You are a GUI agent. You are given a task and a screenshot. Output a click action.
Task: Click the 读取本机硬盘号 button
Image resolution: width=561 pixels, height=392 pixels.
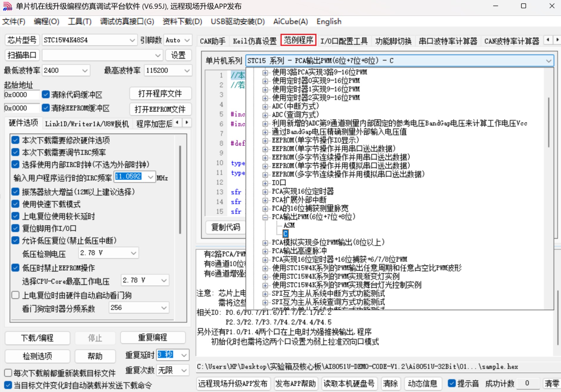pos(349,383)
